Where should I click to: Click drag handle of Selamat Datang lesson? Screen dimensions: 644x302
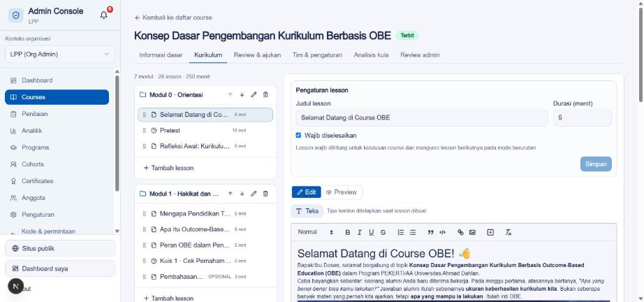click(x=144, y=115)
